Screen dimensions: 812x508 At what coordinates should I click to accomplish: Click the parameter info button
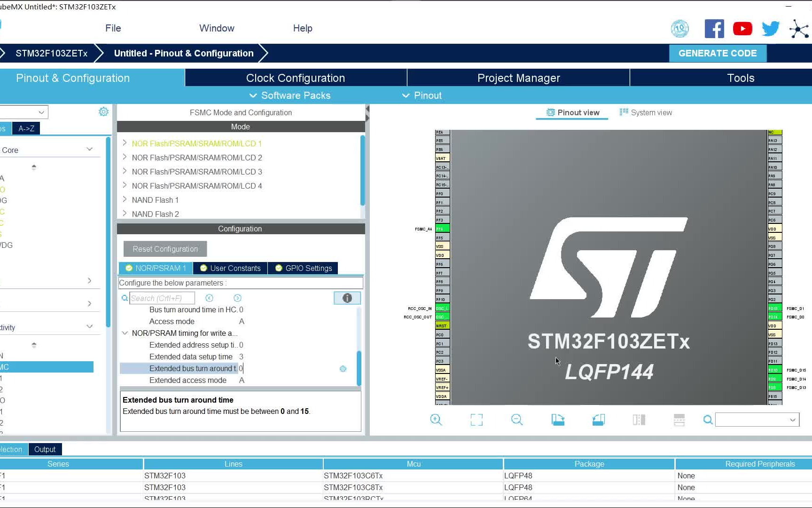[x=347, y=298]
